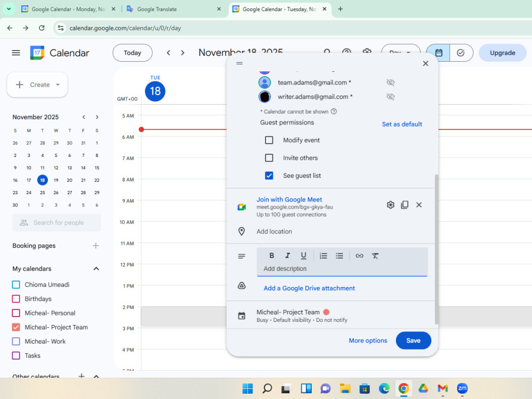Viewport: 532px width, 399px height.
Task: Open Chrome tab search dropdown
Action: [9, 9]
